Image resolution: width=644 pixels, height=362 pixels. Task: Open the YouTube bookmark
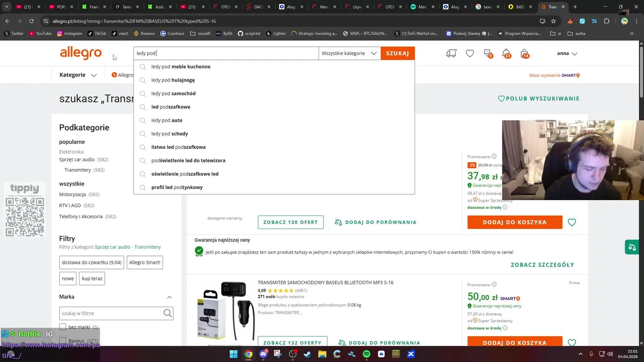click(x=40, y=33)
